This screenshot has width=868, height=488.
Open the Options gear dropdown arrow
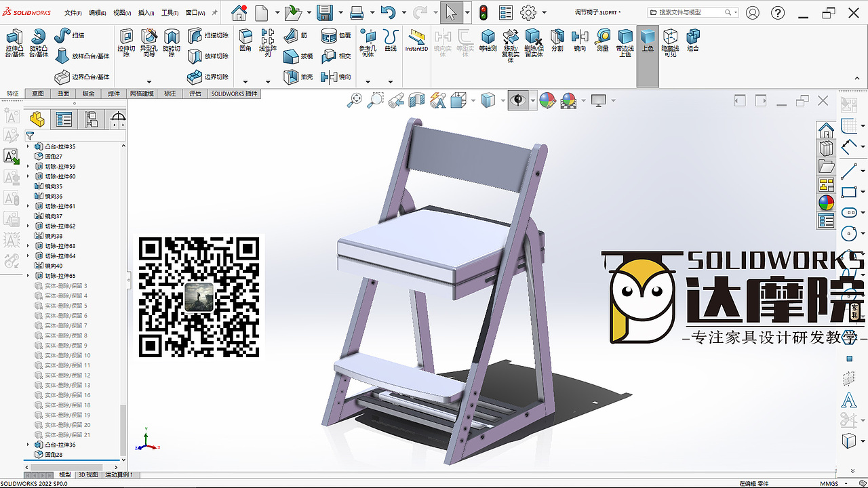pos(542,13)
